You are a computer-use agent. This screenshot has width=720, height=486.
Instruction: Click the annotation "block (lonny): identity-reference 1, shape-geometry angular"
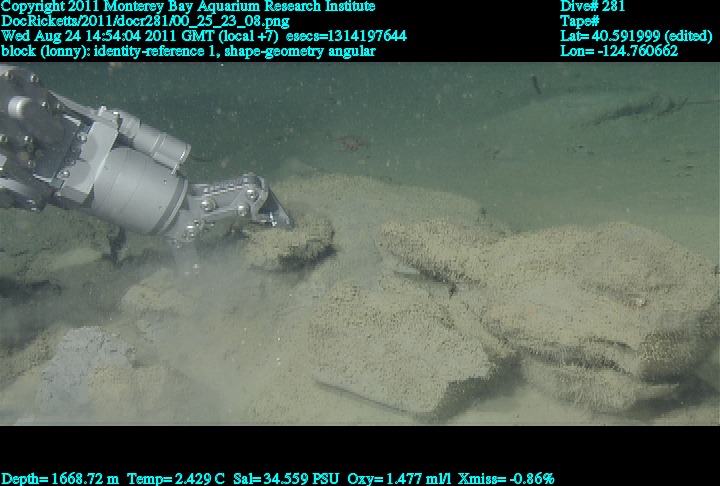(188, 51)
